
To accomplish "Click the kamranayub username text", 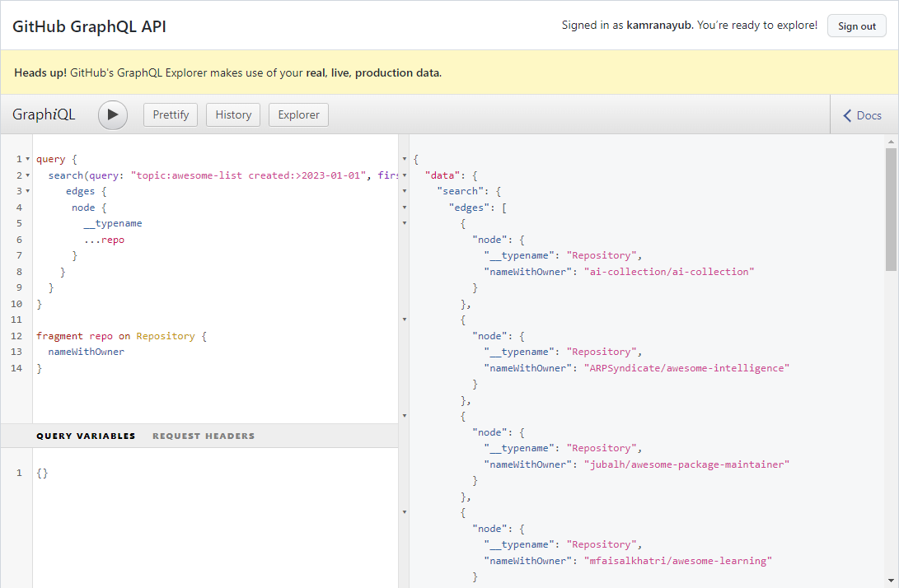I will tap(659, 26).
